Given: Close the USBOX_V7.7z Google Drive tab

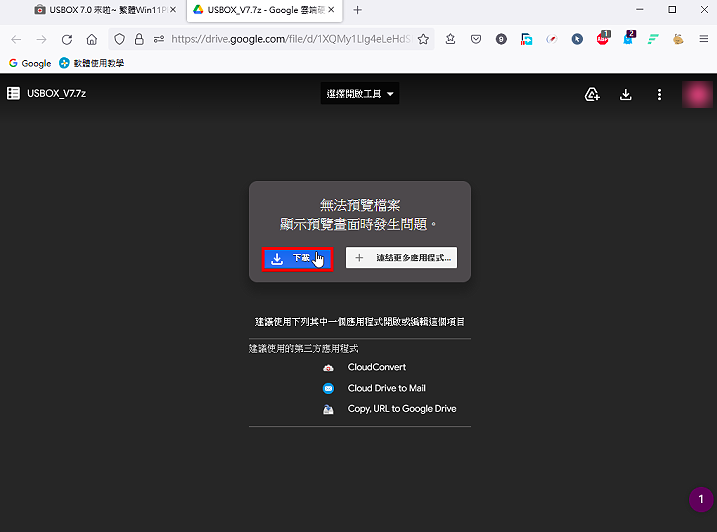Looking at the screenshot, I should click(332, 10).
